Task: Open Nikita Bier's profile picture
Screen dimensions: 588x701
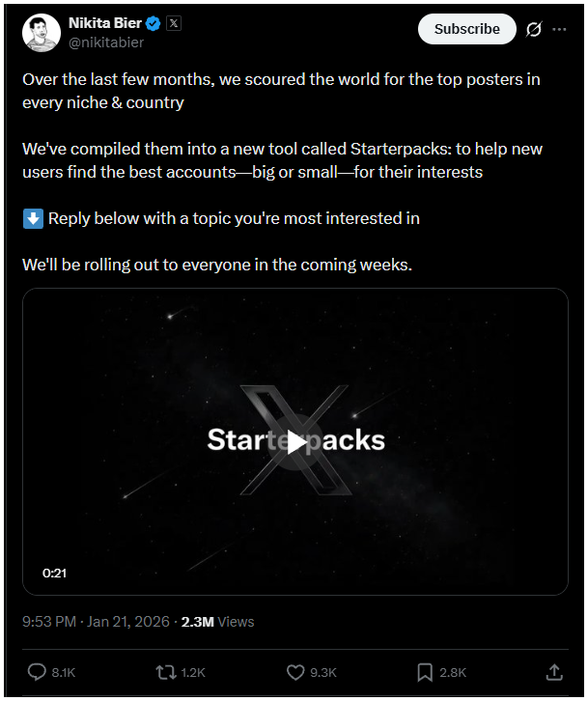Action: [x=42, y=34]
